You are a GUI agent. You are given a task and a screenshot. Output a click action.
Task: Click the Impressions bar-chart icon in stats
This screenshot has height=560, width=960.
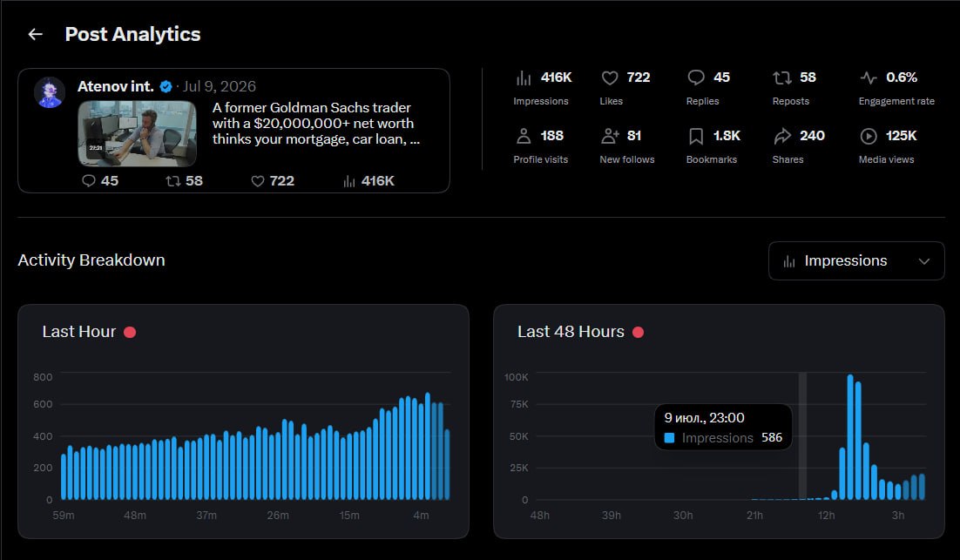click(524, 78)
